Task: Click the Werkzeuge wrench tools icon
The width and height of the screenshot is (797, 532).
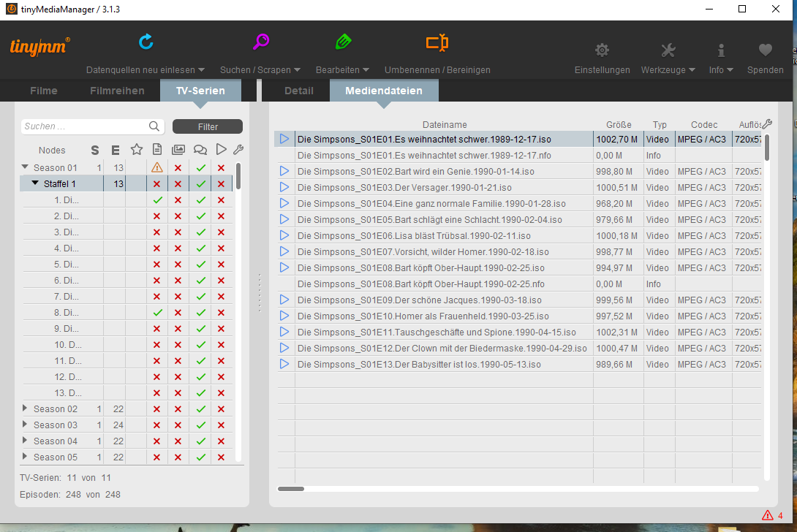Action: [668, 50]
